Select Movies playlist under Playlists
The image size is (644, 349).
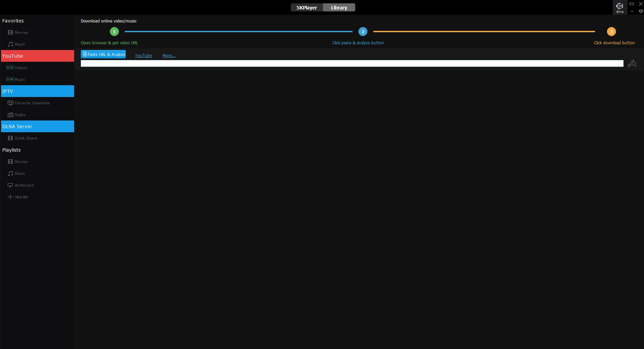tap(21, 161)
